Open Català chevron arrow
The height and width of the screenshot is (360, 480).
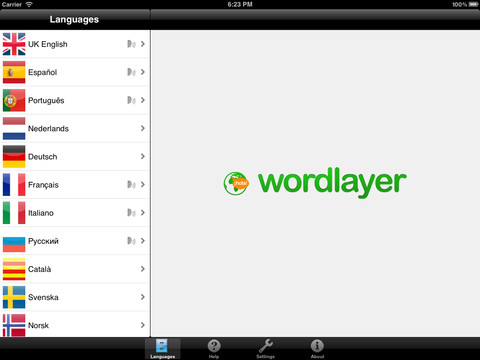(x=143, y=269)
